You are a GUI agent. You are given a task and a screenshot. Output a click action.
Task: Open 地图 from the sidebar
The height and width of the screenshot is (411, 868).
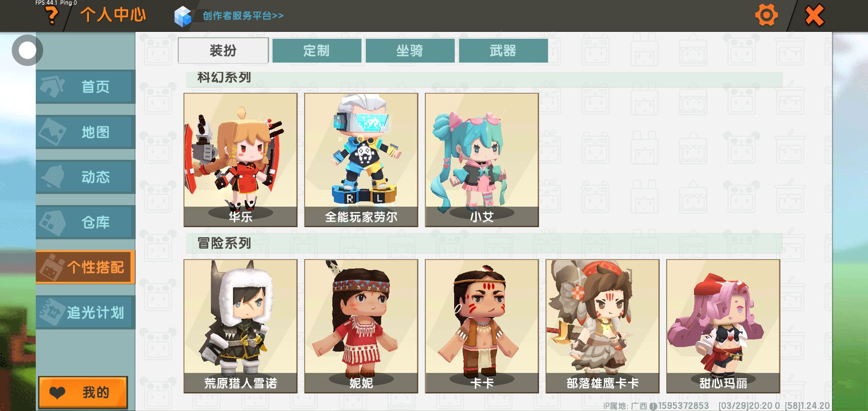tap(86, 132)
